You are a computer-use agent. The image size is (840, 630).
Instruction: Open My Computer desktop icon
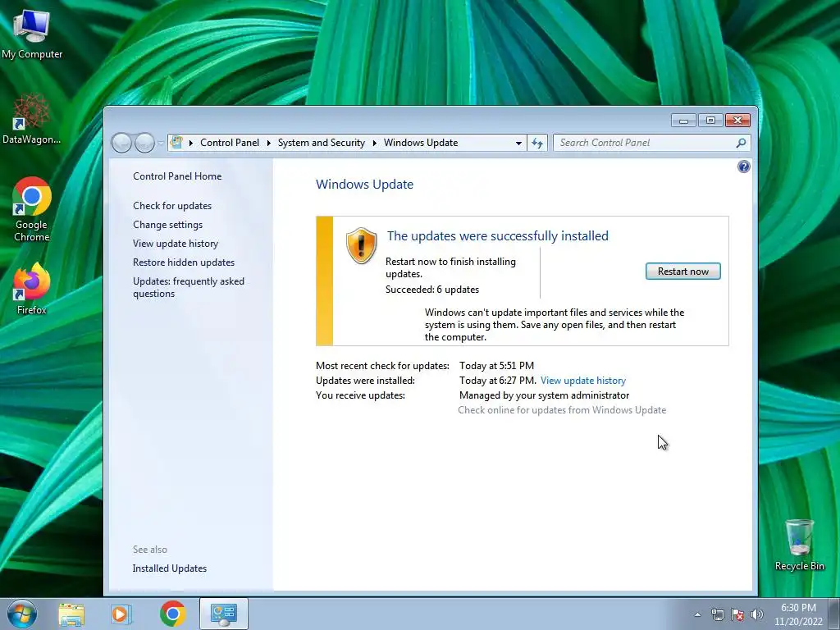point(32,34)
